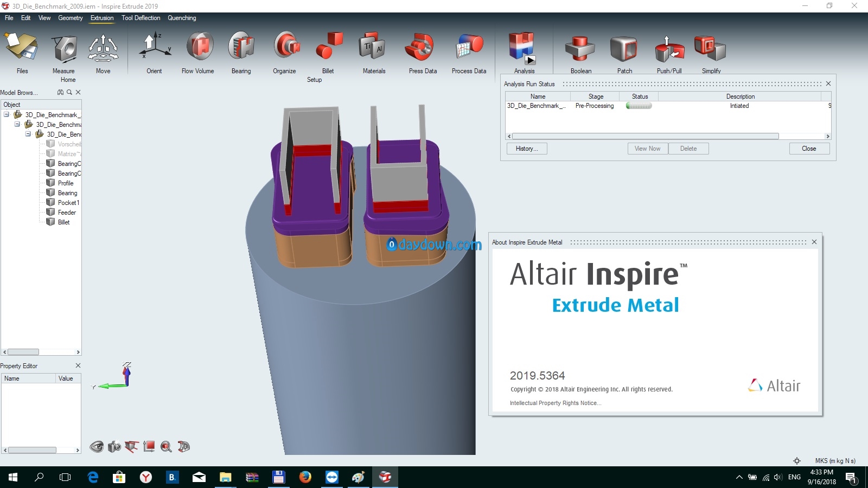
Task: Open File Explorer from the taskbar
Action: pyautogui.click(x=225, y=477)
